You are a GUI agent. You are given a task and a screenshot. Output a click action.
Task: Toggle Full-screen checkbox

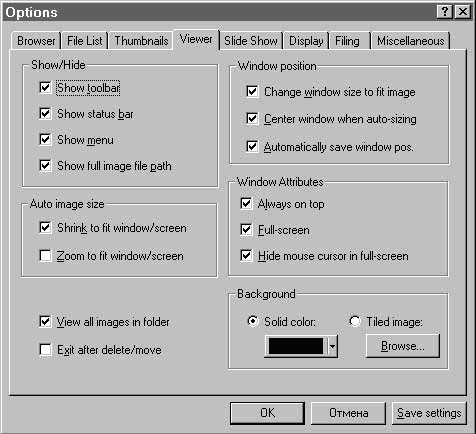click(246, 229)
